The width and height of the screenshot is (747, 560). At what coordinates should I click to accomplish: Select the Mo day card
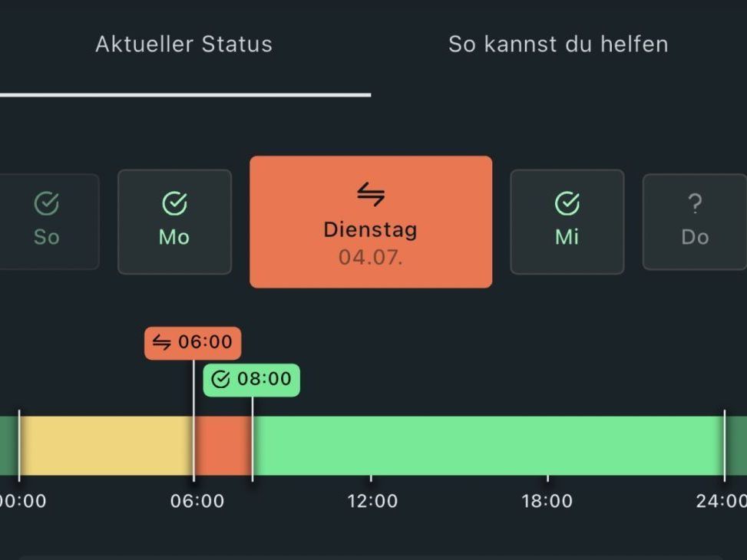(174, 222)
